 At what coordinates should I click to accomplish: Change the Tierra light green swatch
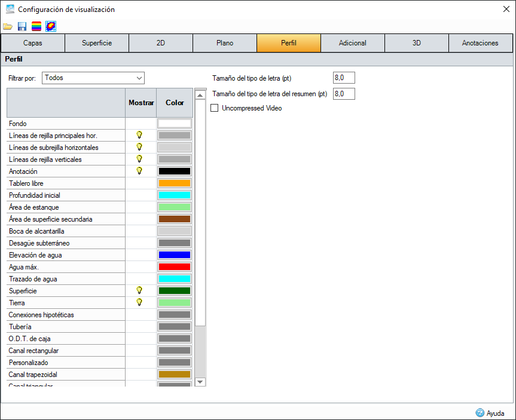[175, 302]
